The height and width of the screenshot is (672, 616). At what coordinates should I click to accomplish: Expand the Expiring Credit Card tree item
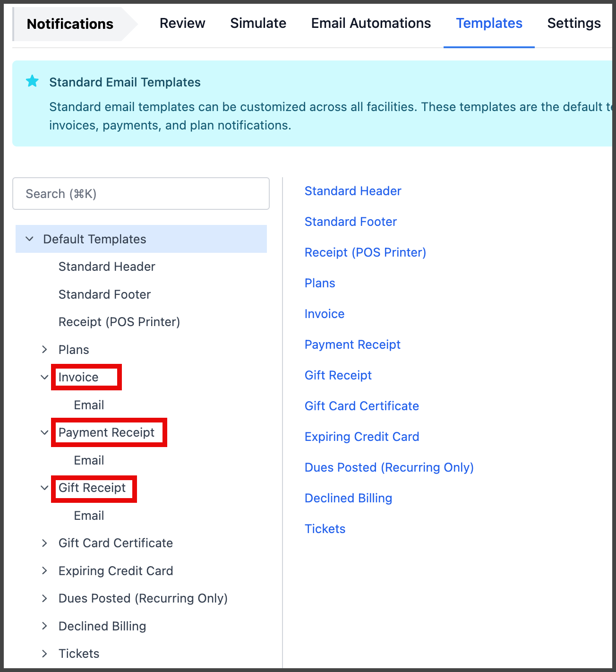[x=44, y=570]
